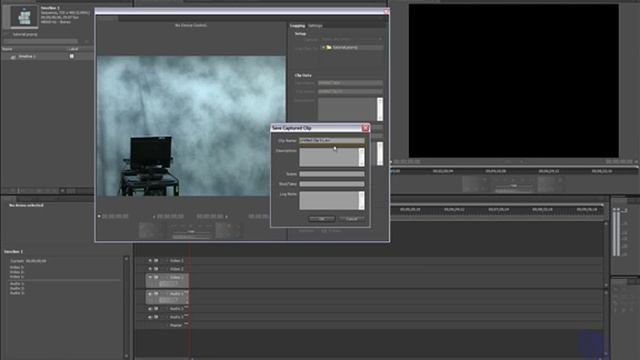Toggle sync lock on Video 2 track
Viewport: 640px width, 360px height.
[156, 269]
